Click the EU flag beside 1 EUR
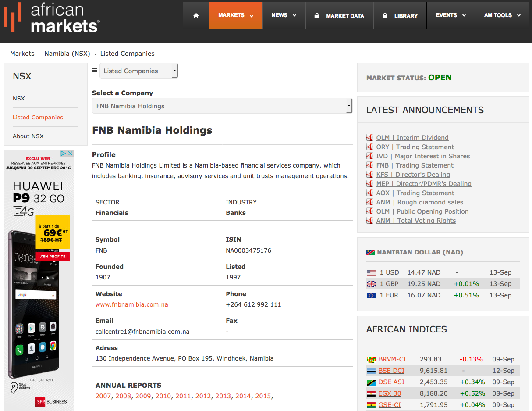Image resolution: width=532 pixels, height=411 pixels. click(x=371, y=295)
